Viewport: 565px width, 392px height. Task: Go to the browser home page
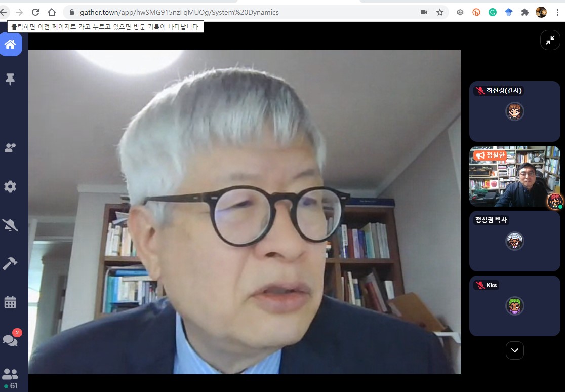click(52, 12)
